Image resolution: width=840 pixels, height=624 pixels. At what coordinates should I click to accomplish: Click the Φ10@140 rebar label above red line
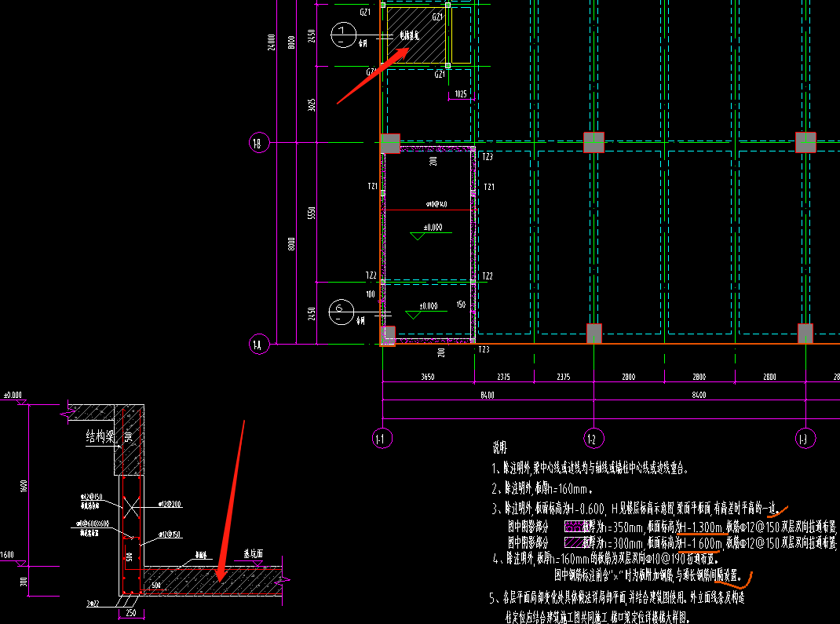click(x=436, y=204)
